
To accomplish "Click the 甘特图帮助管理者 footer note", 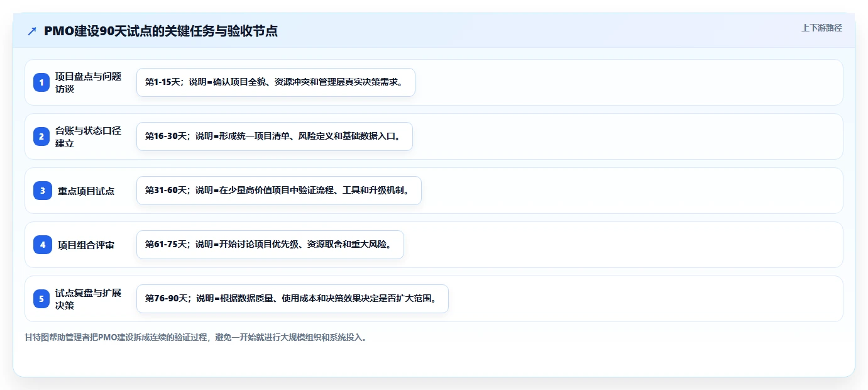I will pyautogui.click(x=195, y=337).
